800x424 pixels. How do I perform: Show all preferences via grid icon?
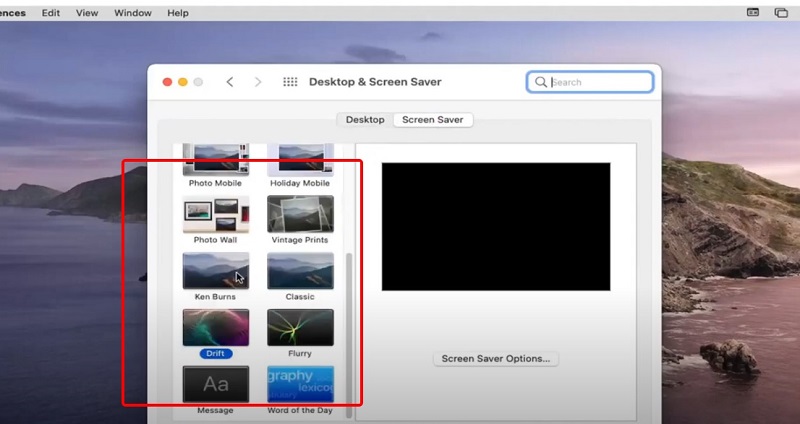(x=290, y=82)
